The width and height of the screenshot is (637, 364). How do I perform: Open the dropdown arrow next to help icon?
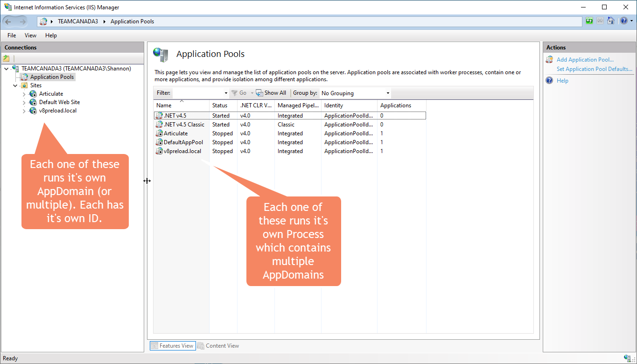[x=632, y=21]
